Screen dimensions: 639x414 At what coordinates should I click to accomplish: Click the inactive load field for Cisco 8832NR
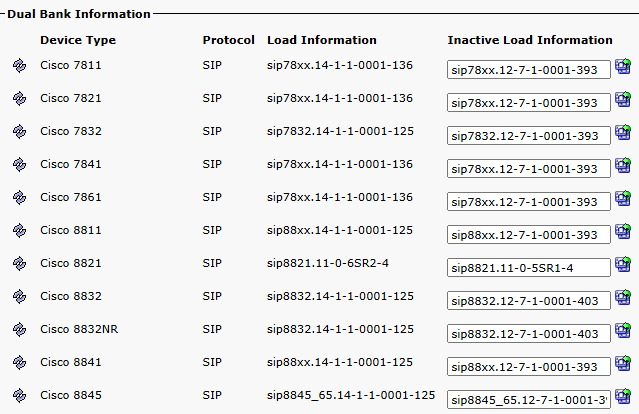(x=529, y=333)
